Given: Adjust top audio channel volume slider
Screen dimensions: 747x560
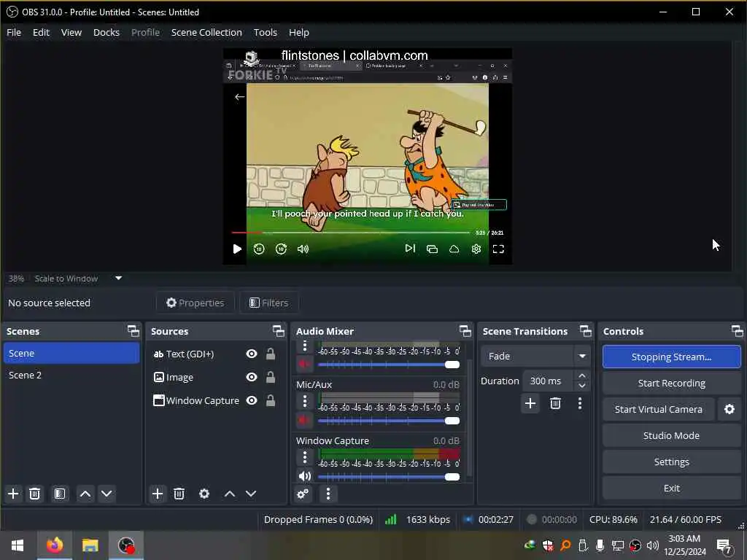Looking at the screenshot, I should 389,365.
